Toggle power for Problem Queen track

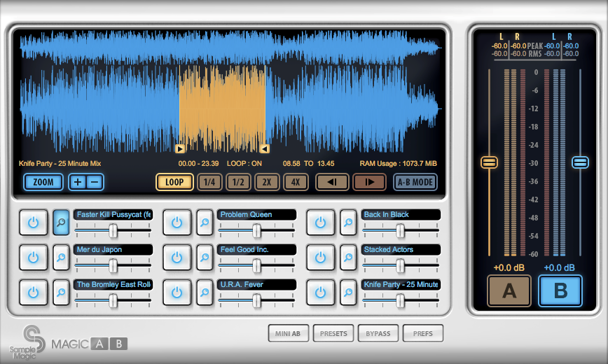[x=177, y=223]
